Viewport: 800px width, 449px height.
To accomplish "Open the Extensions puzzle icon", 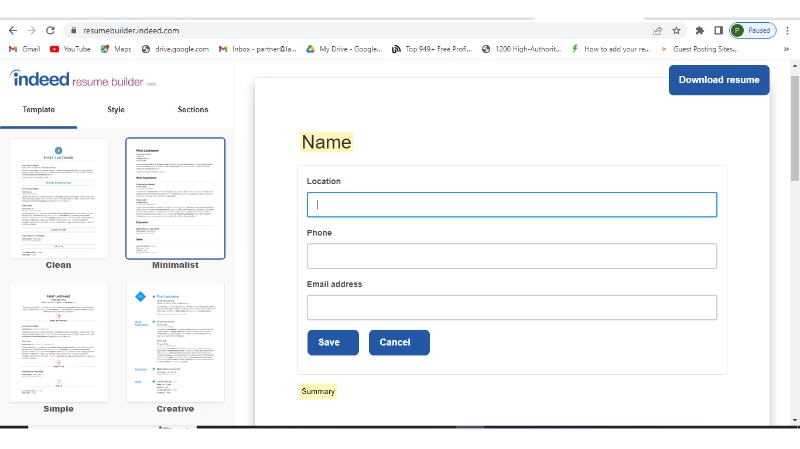I will 699,31.
